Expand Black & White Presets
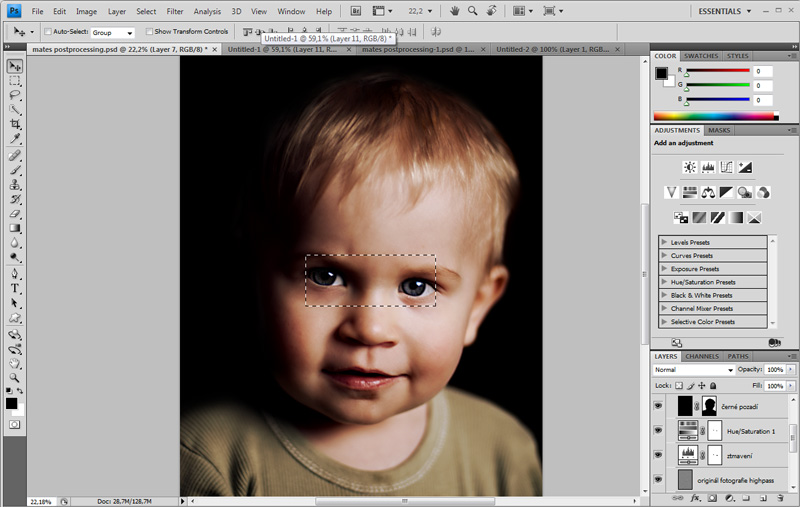 (x=664, y=295)
